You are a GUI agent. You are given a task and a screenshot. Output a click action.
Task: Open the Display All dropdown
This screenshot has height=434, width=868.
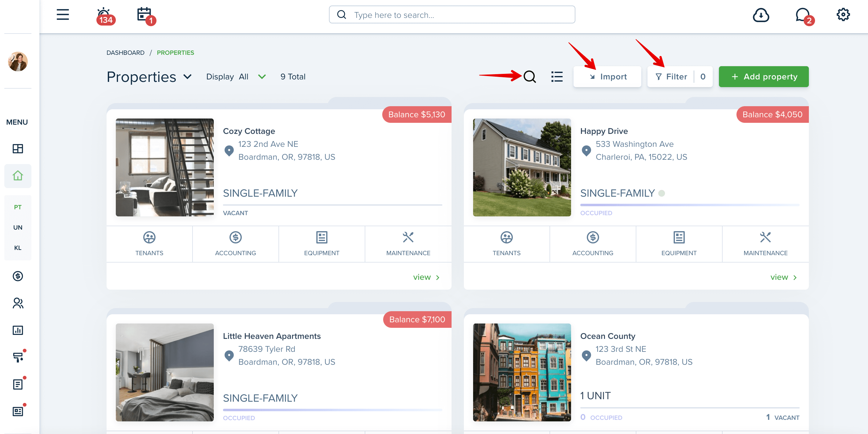point(236,77)
